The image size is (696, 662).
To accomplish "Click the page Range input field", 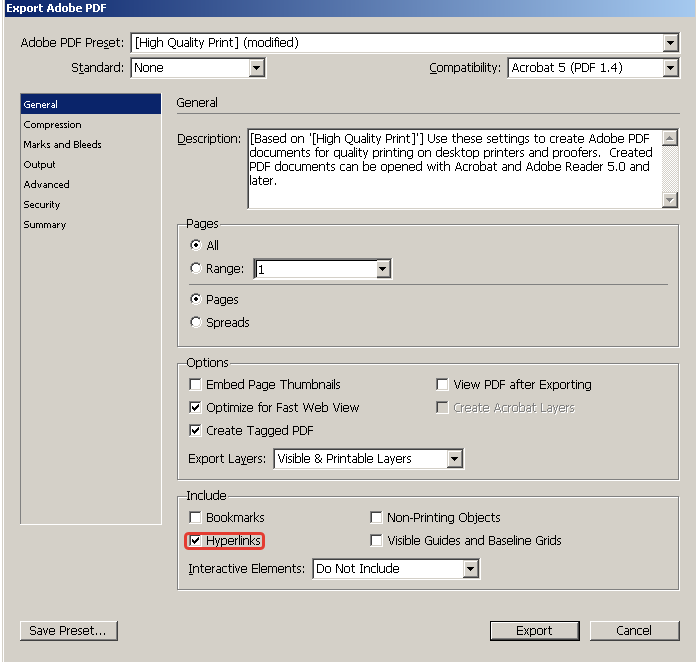I will pyautogui.click(x=316, y=269).
